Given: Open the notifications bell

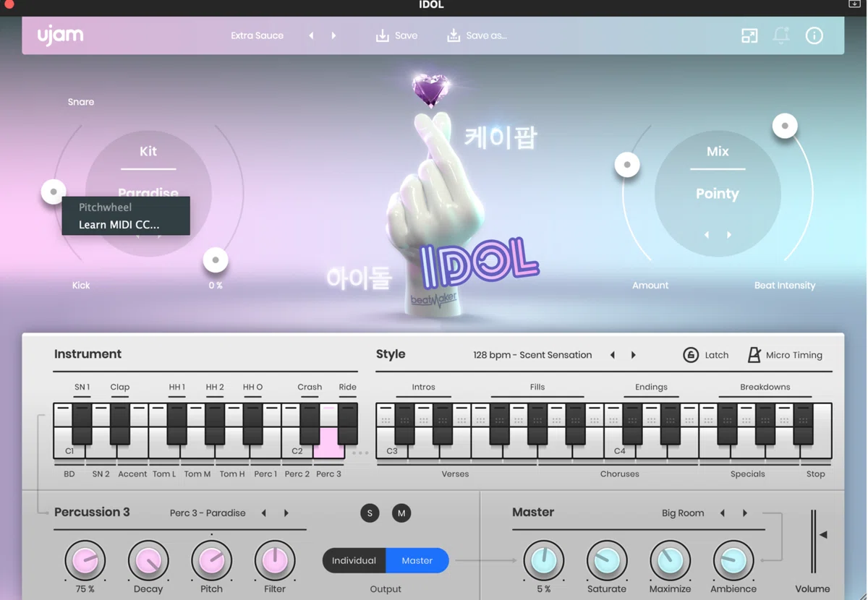Looking at the screenshot, I should pyautogui.click(x=781, y=35).
